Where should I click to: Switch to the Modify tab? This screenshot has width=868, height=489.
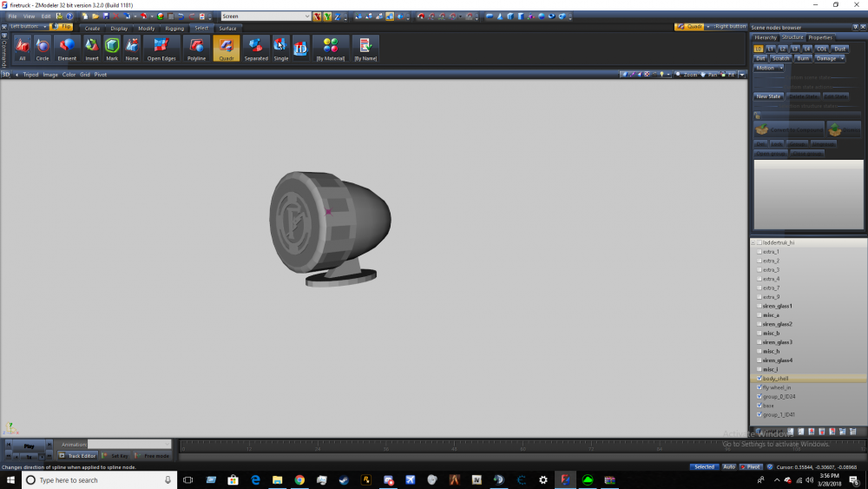click(x=146, y=29)
